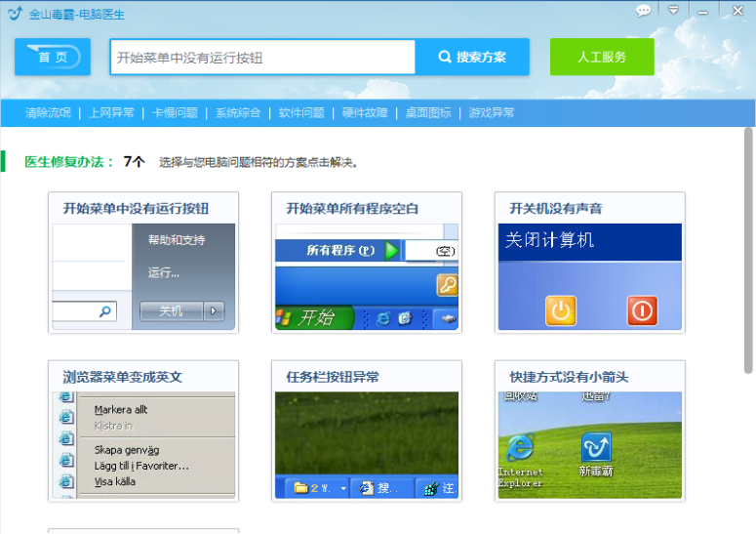Click the Internet Explorer icon in taskbar preview

click(383, 318)
